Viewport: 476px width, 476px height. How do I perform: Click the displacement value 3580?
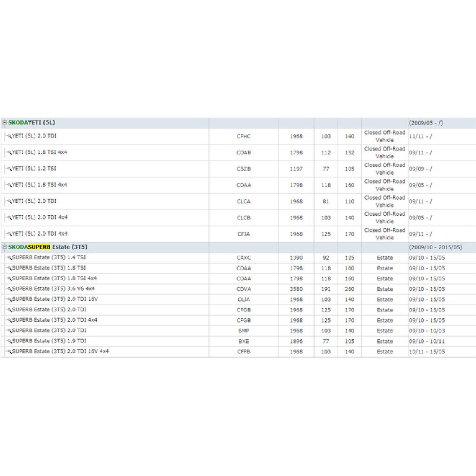296,289
